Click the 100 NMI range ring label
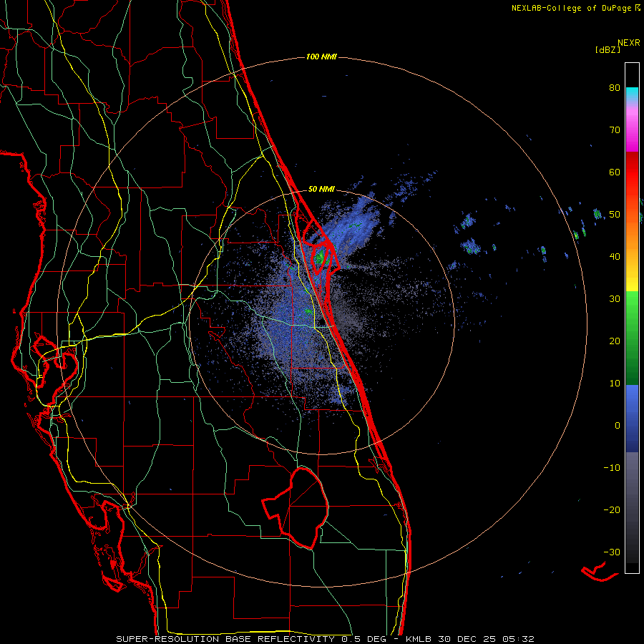The height and width of the screenshot is (644, 644). [321, 57]
